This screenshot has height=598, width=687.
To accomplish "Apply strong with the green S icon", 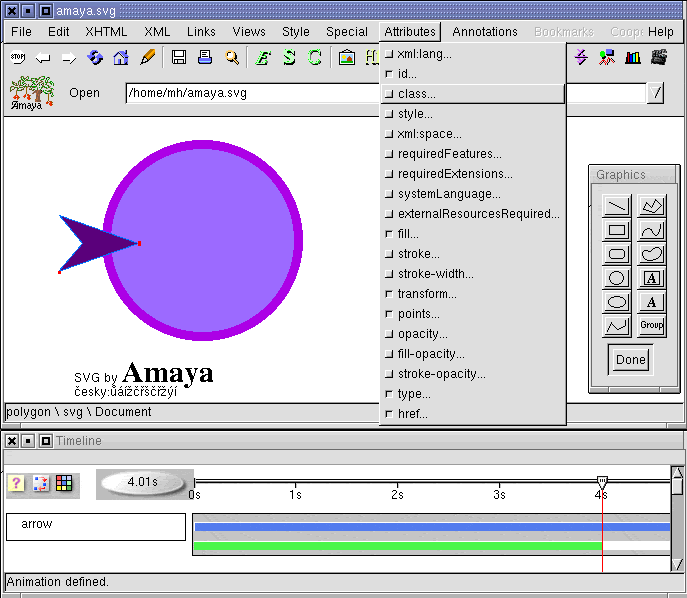I will click(289, 57).
